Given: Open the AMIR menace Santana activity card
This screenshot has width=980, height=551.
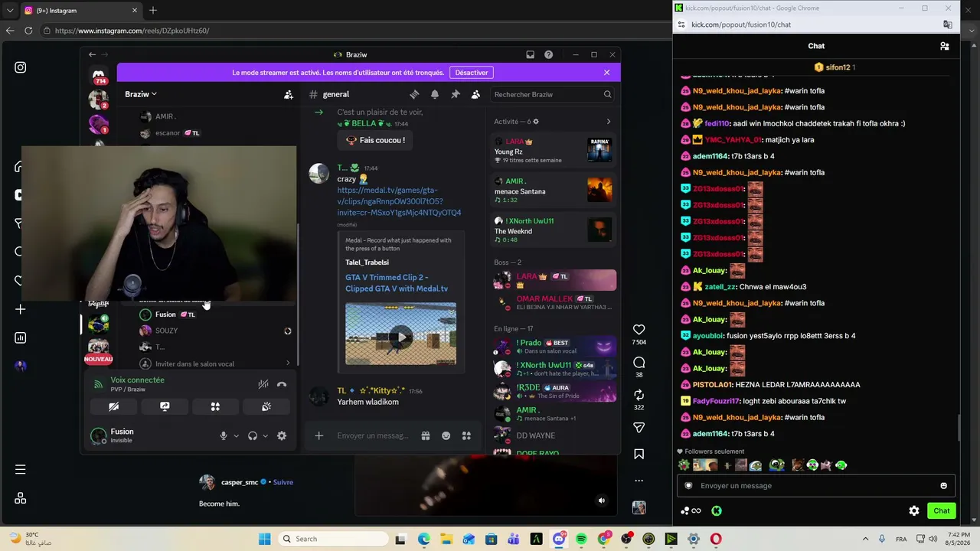Looking at the screenshot, I should click(553, 190).
